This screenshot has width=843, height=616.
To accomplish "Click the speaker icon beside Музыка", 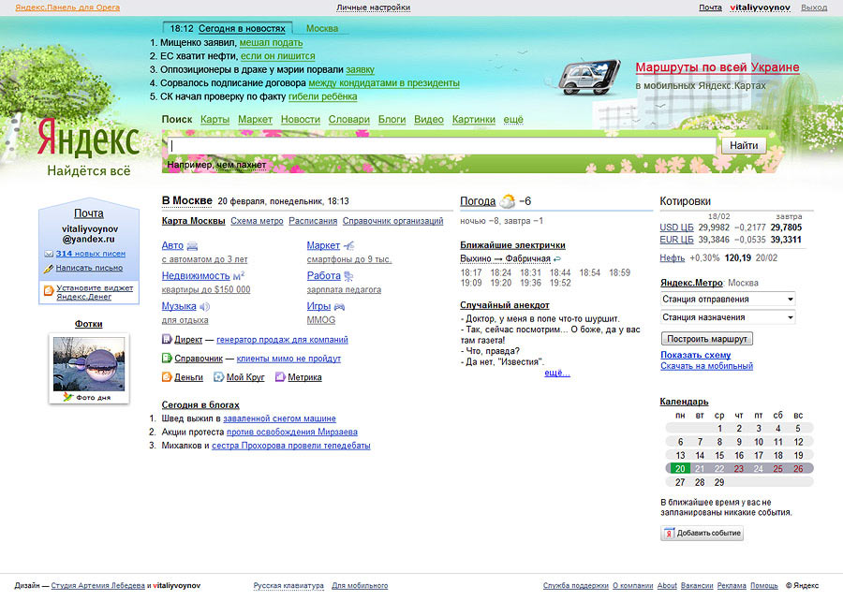I will tap(204, 306).
